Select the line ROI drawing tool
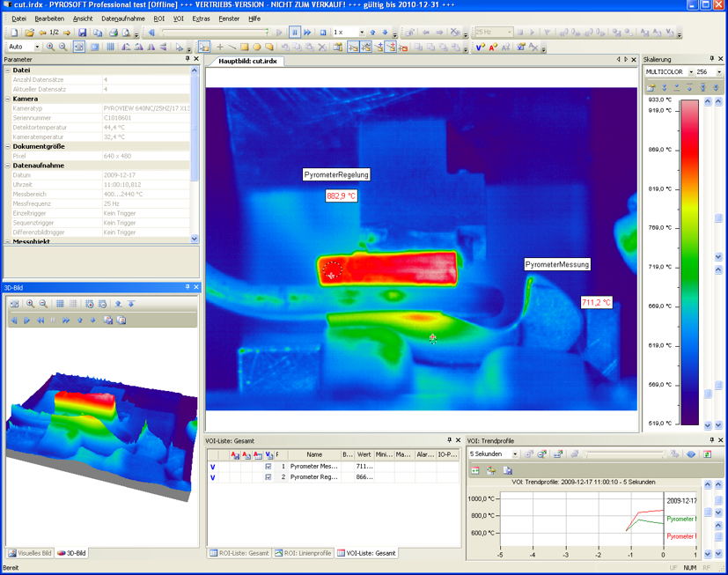Screen dimensions: 728x575 pos(232,47)
